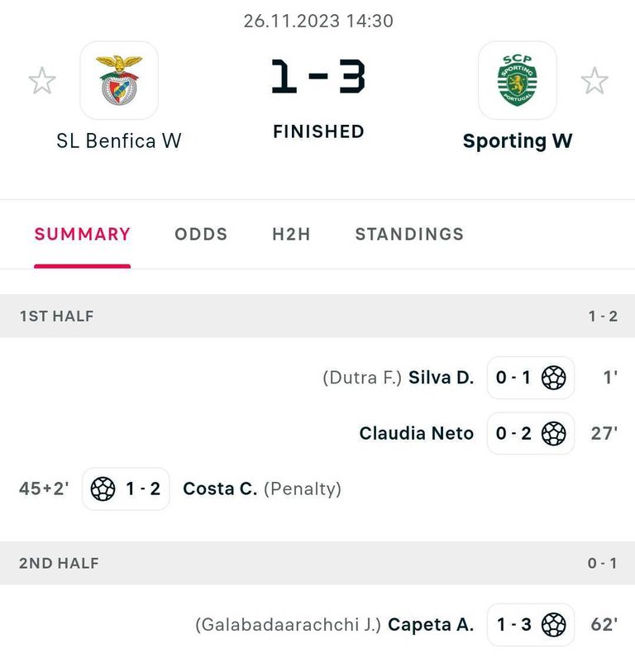Viewport: 635px width, 672px height.
Task: Favorite Sporting W with star icon
Action: tap(594, 81)
